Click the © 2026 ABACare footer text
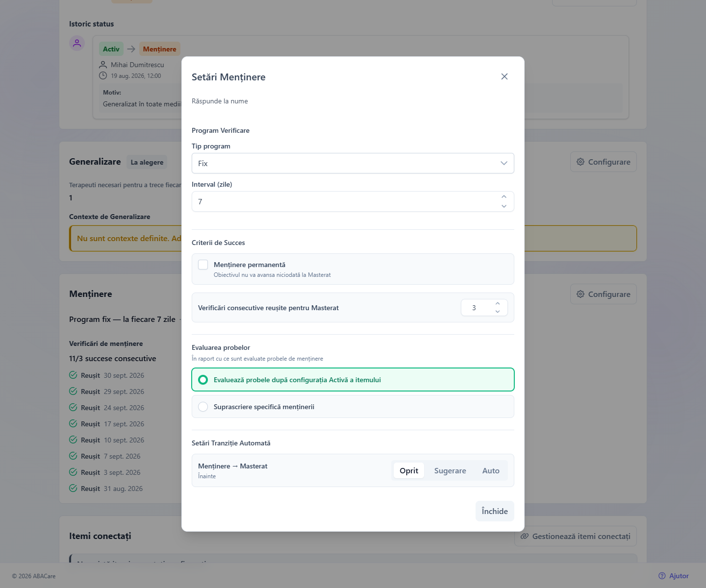The height and width of the screenshot is (588, 706). click(x=34, y=576)
